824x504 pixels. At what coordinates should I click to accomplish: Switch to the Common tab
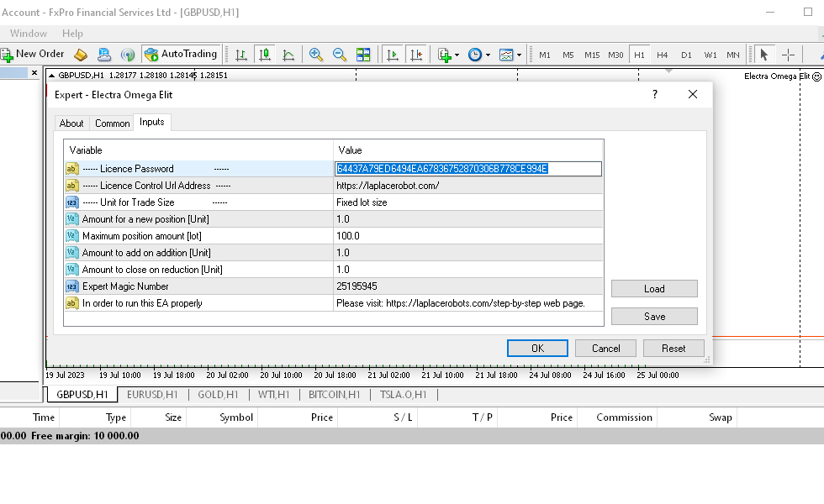tap(113, 123)
